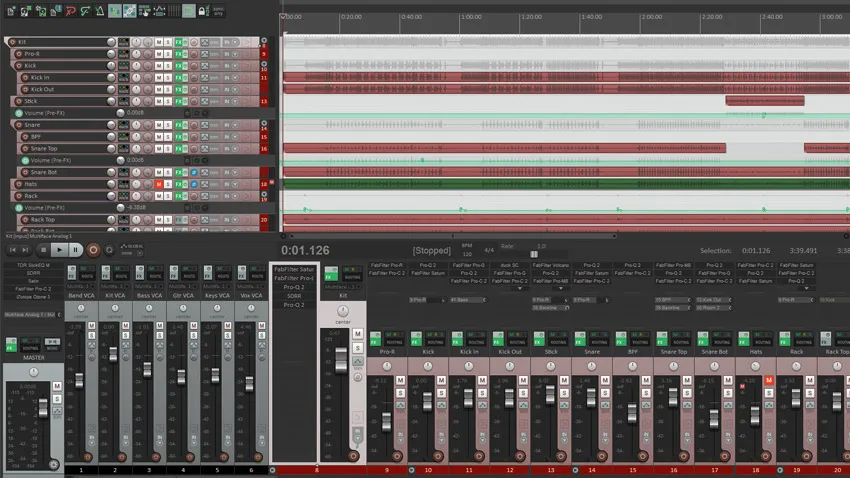The width and height of the screenshot is (850, 478).
Task: Stop playback with the Stop button
Action: tap(43, 250)
